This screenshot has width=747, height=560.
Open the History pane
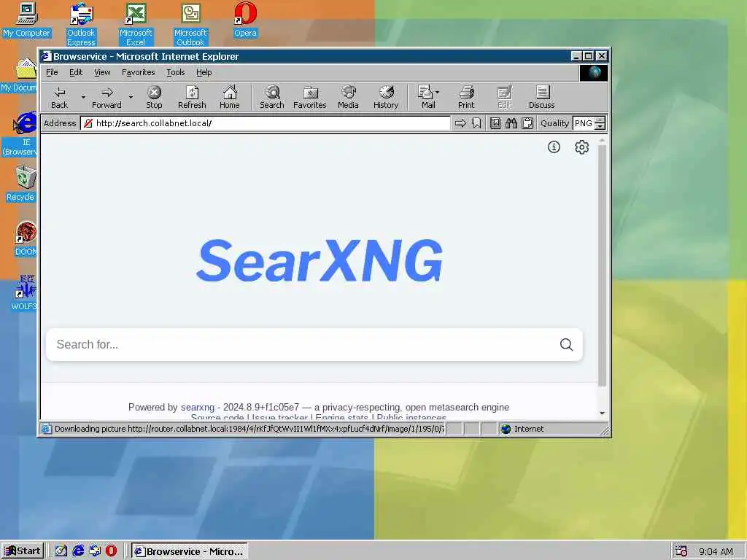pyautogui.click(x=386, y=97)
